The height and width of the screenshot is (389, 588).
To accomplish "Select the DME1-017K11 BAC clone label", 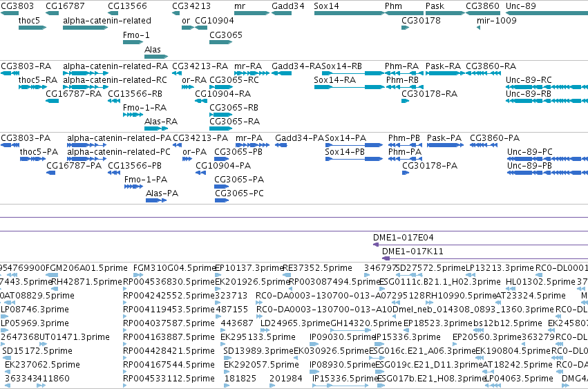I will pyautogui.click(x=412, y=252).
